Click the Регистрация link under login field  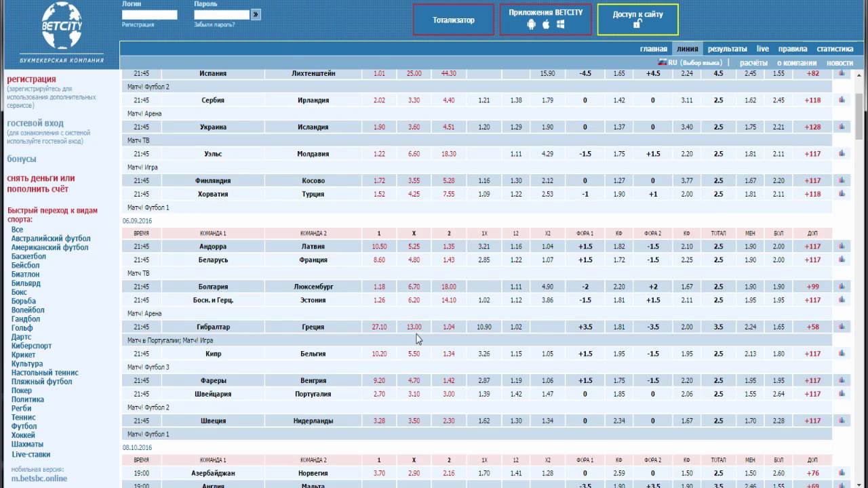138,24
